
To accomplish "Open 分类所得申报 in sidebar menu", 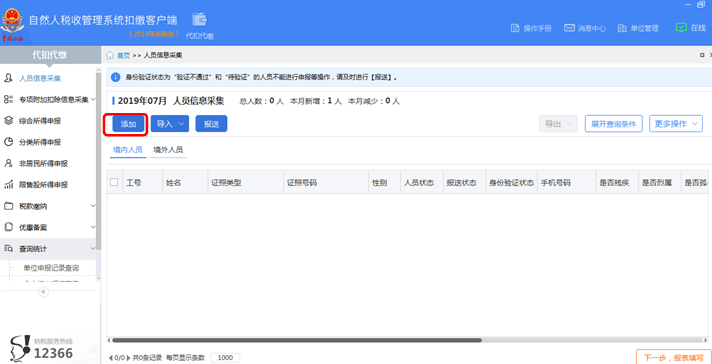I will coord(40,142).
